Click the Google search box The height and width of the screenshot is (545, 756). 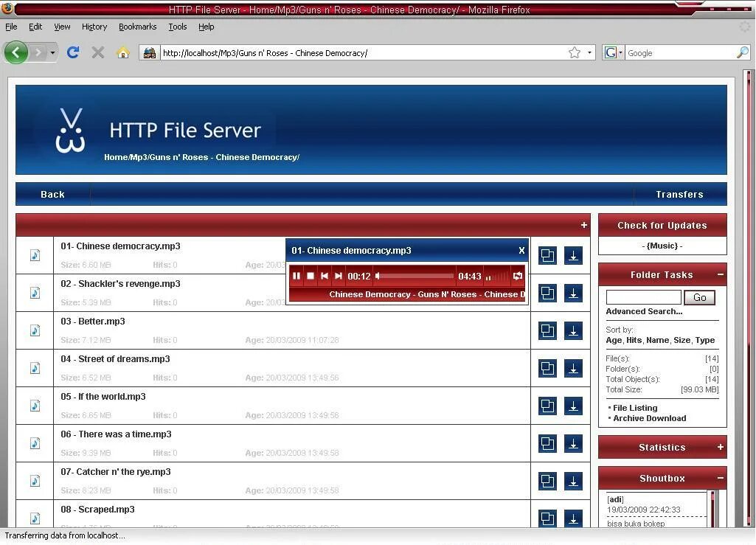click(x=681, y=53)
